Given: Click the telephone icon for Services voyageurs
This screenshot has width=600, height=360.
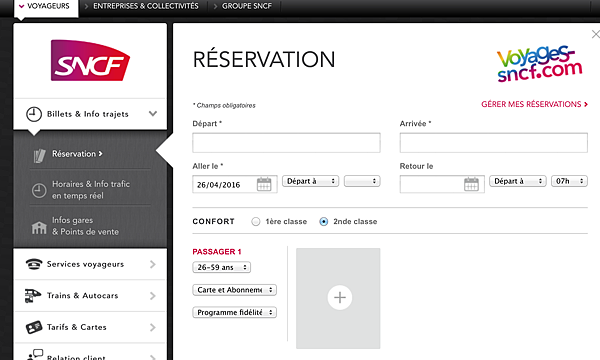Looking at the screenshot, I should tap(34, 264).
